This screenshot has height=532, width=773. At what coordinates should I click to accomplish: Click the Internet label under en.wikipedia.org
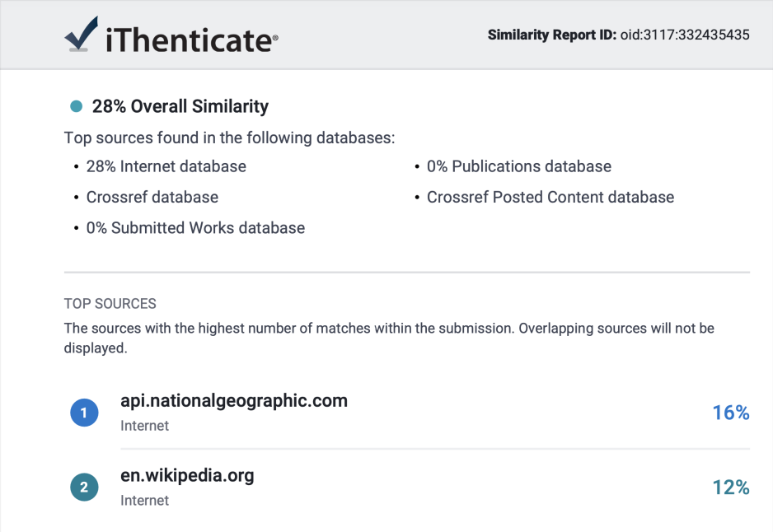pyautogui.click(x=144, y=501)
